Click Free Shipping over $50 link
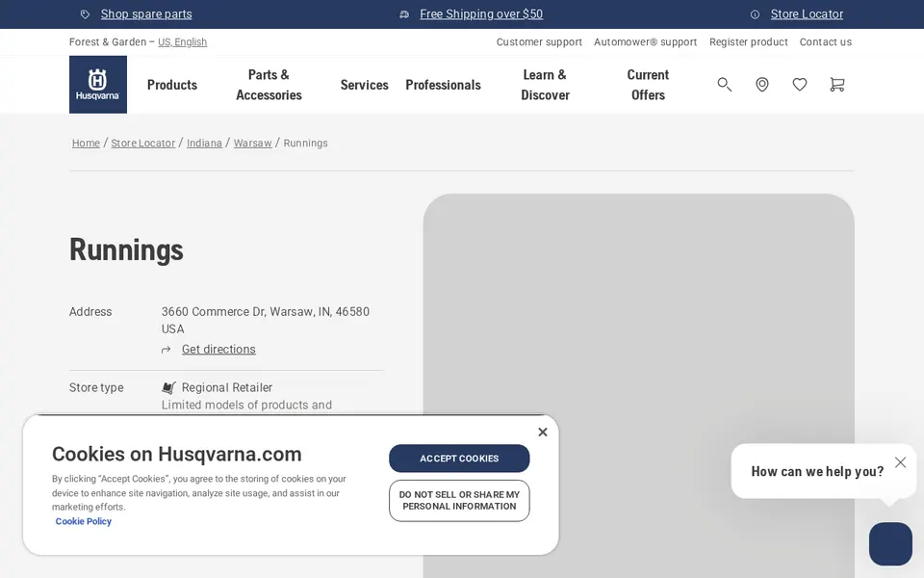 pyautogui.click(x=481, y=14)
